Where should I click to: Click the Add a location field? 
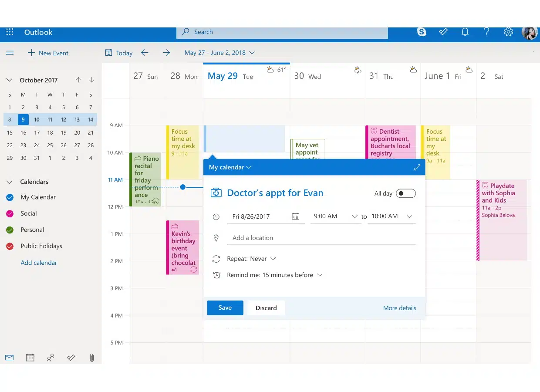[321, 238]
